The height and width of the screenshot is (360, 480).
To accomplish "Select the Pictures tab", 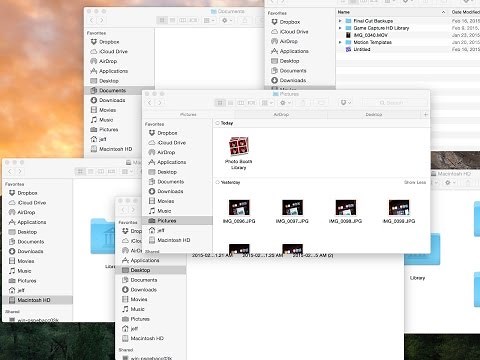I will point(188,114).
